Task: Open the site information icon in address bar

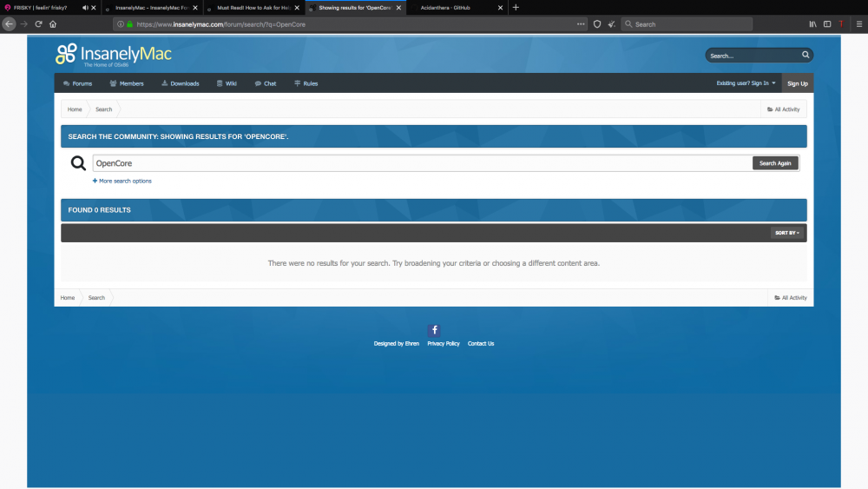Action: 120,24
